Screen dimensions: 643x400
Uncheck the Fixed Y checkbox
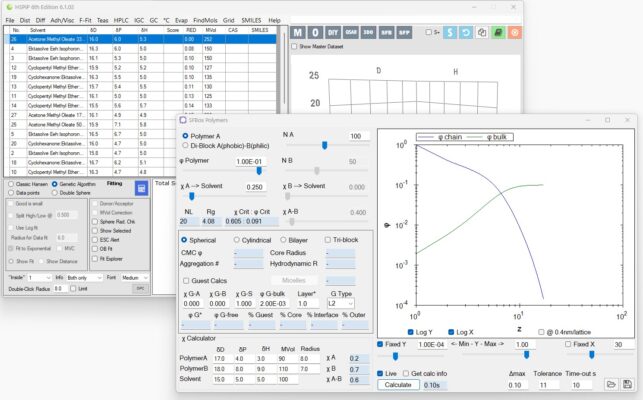[380, 344]
